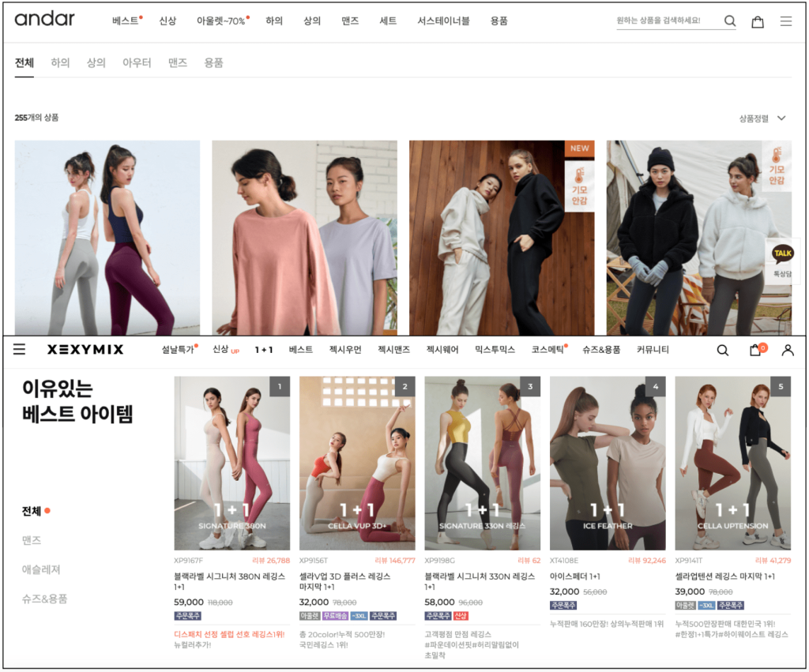This screenshot has height=672, width=809.
Task: Open 셀라V업 3D 플러스 레깅스 title
Action: point(344,581)
